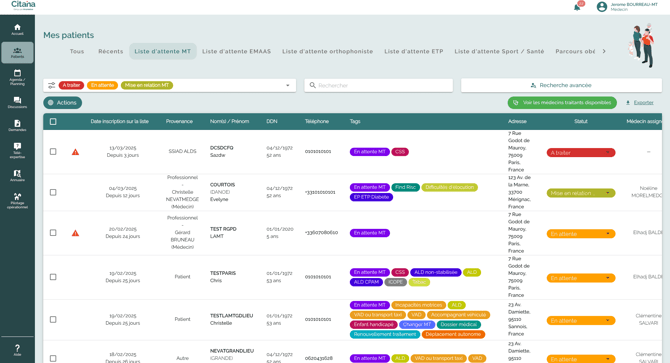Click warning triangle on DCSDCFG row
Image resolution: width=670 pixels, height=363 pixels.
coord(75,152)
